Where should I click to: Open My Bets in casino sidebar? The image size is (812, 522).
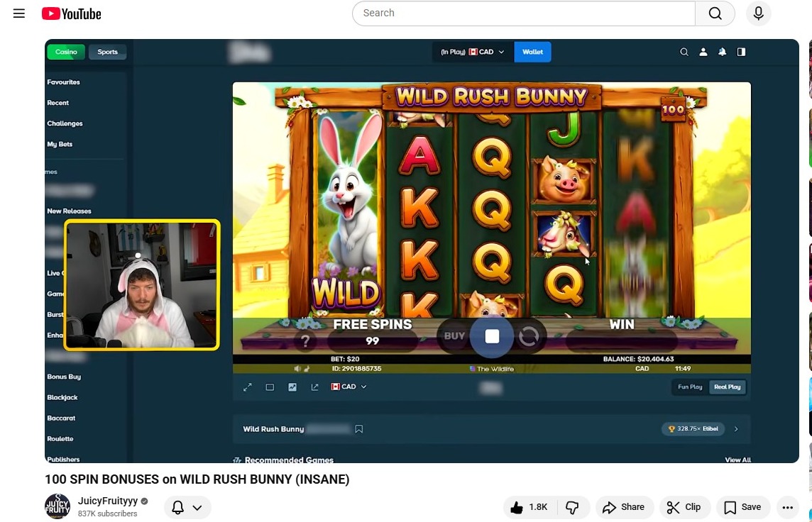[x=60, y=144]
